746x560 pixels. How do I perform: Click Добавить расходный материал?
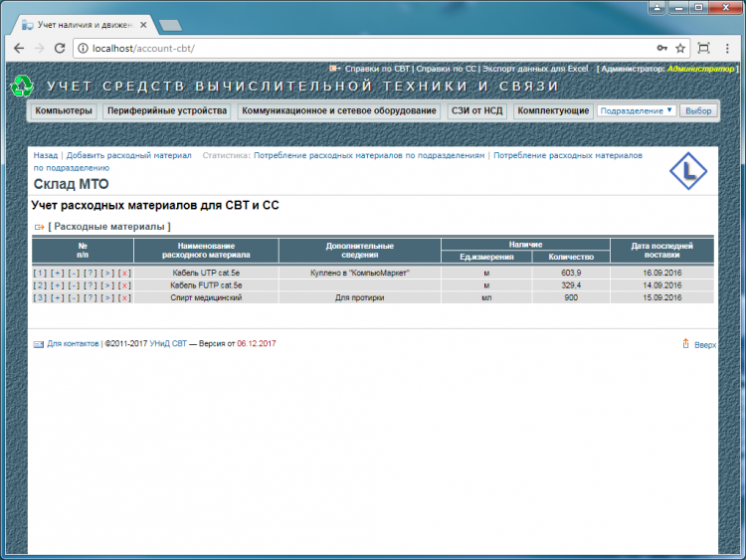tap(129, 155)
